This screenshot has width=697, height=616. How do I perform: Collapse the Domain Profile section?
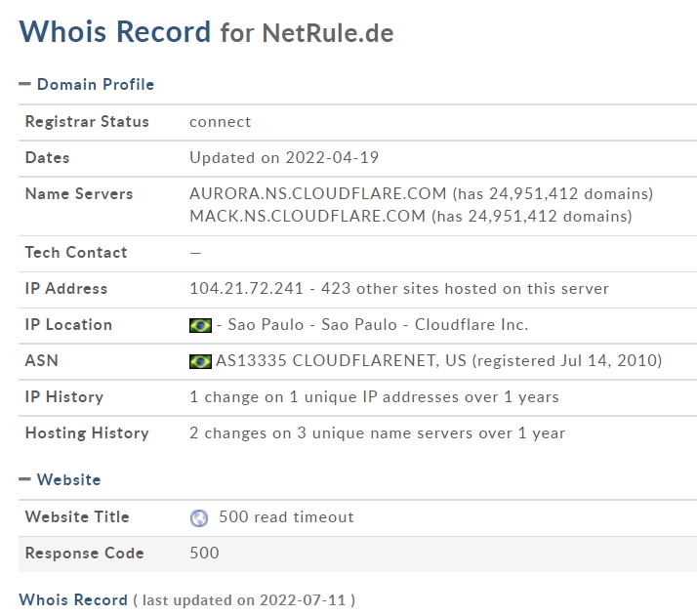(x=87, y=84)
